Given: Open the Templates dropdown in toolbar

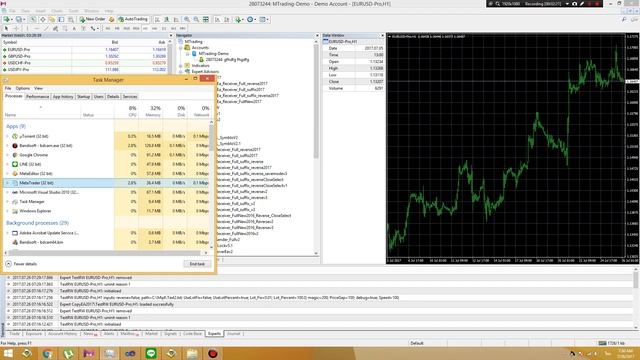Looking at the screenshot, I should 264,19.
